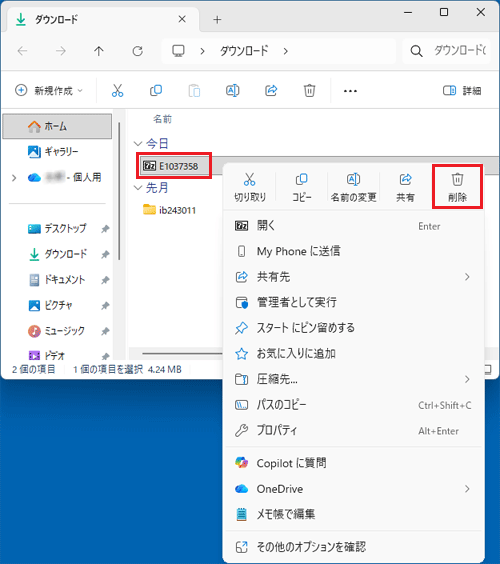This screenshot has width=500, height=564.
Task: Expand the OneDrive 個人用 tree node
Action: click(14, 178)
